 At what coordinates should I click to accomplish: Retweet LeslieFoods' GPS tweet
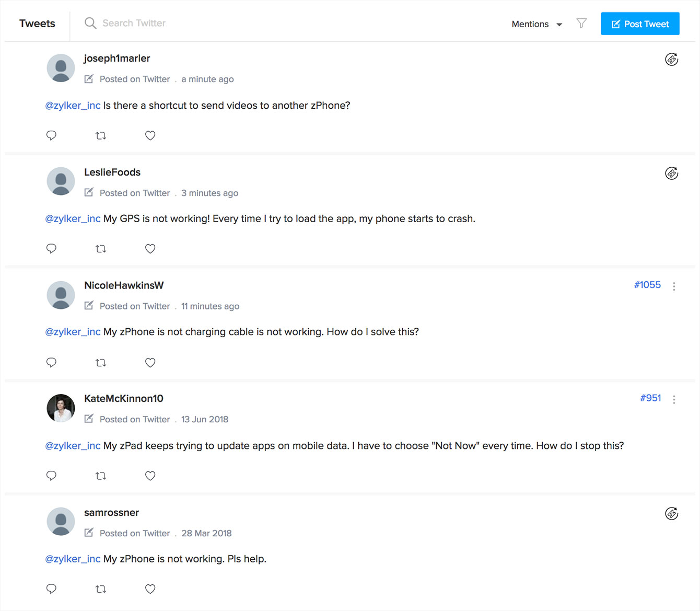(101, 249)
